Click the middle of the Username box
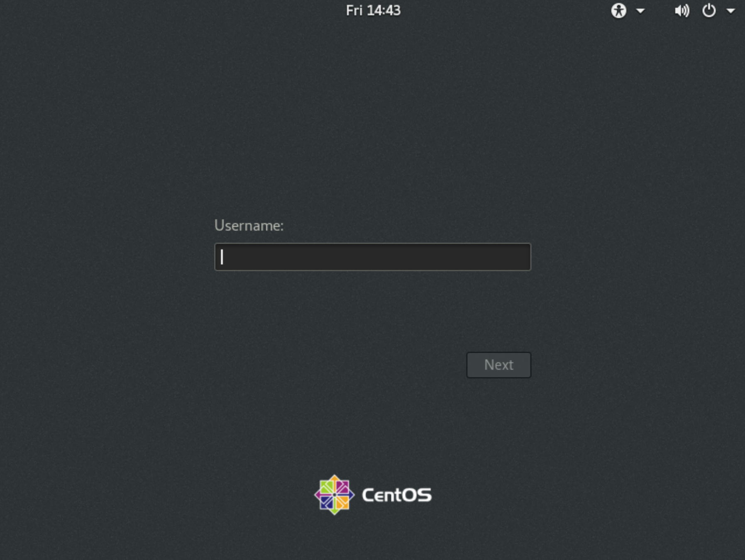745x560 pixels. 372,257
